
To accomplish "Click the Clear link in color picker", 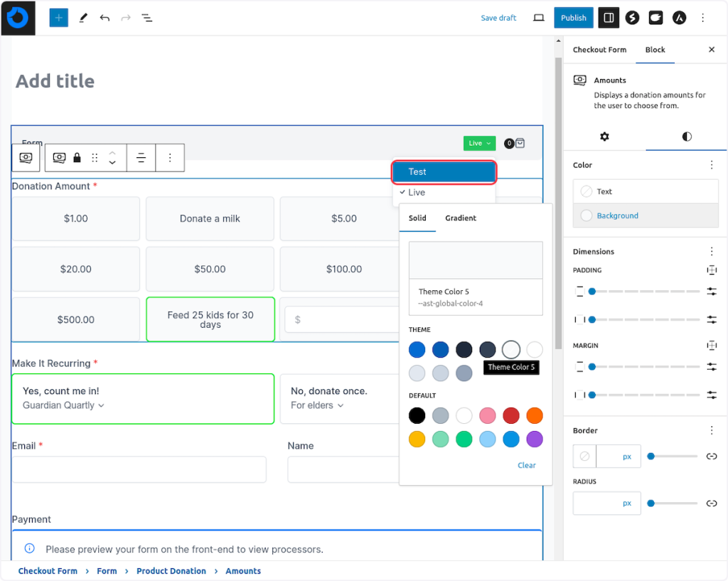I will pyautogui.click(x=527, y=465).
